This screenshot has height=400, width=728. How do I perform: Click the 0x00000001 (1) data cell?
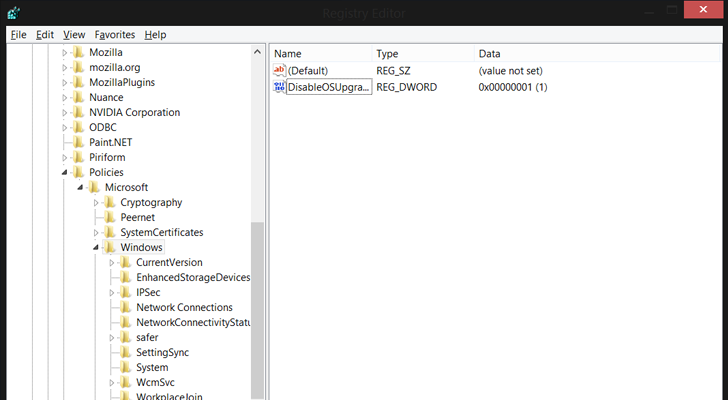click(513, 87)
